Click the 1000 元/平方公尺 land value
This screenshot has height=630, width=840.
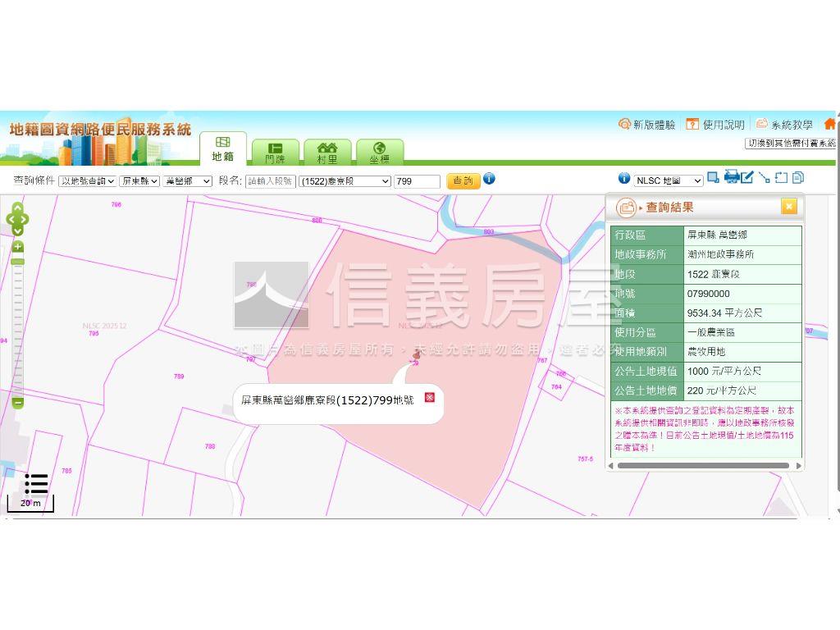tap(724, 371)
